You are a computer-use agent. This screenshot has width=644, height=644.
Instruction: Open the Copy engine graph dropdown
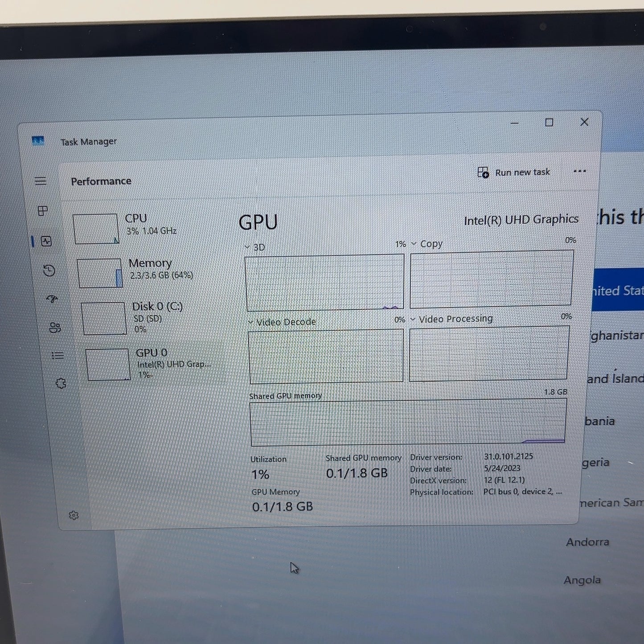(x=414, y=244)
